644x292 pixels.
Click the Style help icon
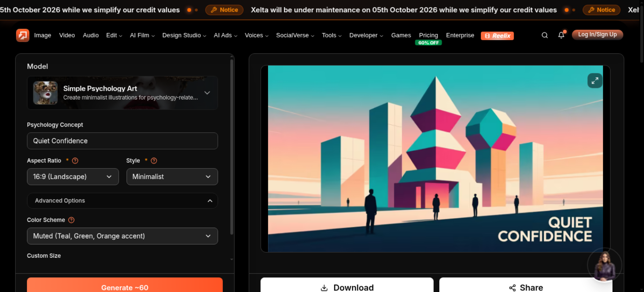click(x=154, y=161)
